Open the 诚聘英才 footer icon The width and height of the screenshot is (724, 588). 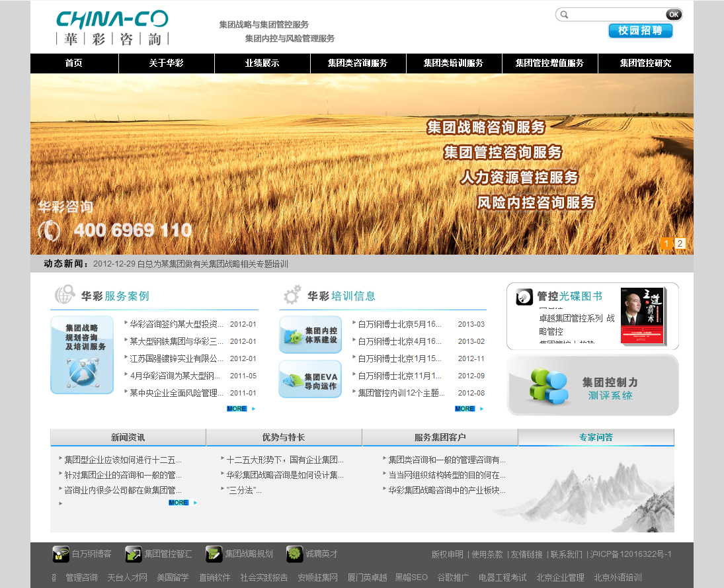(295, 554)
